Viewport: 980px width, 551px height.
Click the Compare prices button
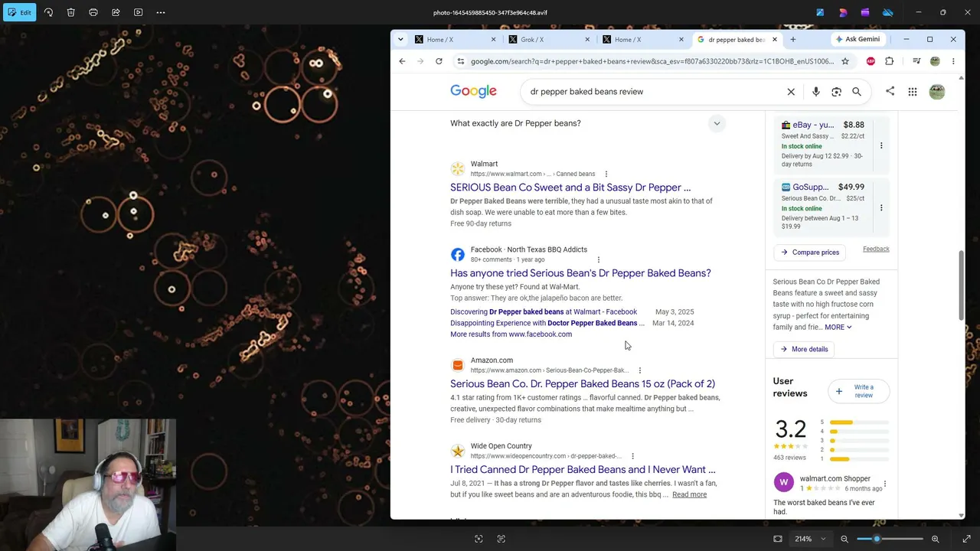[808, 253]
